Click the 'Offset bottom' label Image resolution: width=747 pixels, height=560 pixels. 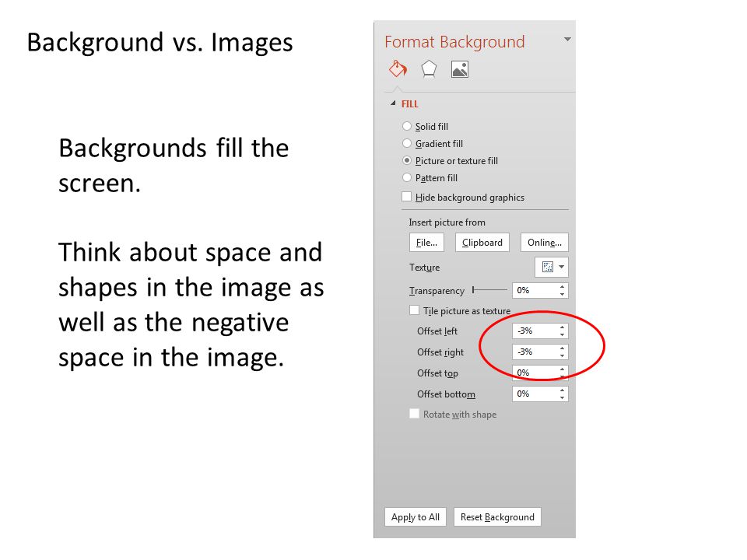[x=446, y=394]
